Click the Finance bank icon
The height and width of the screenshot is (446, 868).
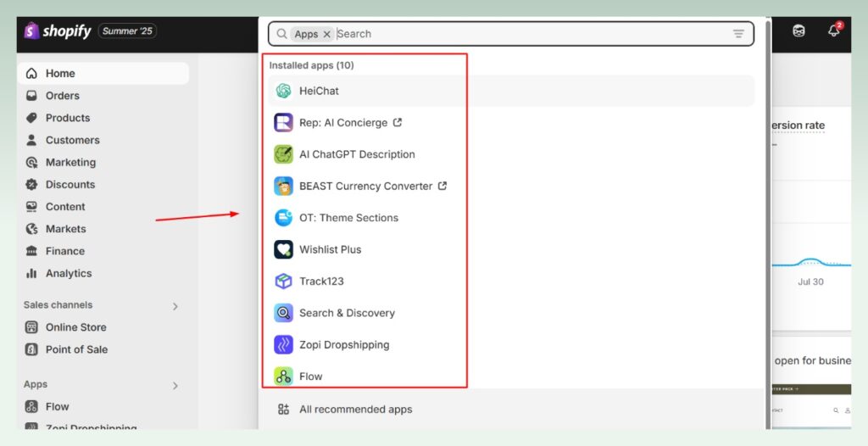31,251
